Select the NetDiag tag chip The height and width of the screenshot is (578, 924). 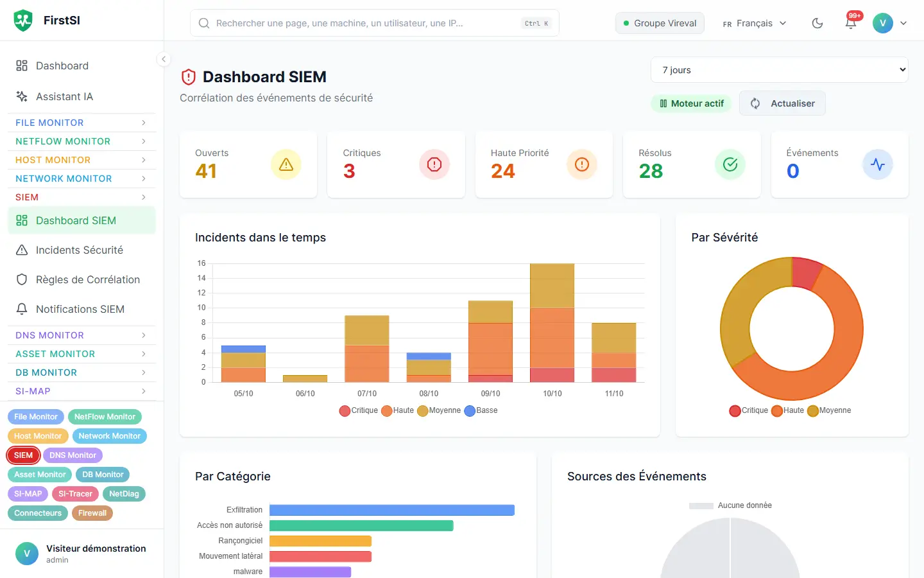click(124, 494)
